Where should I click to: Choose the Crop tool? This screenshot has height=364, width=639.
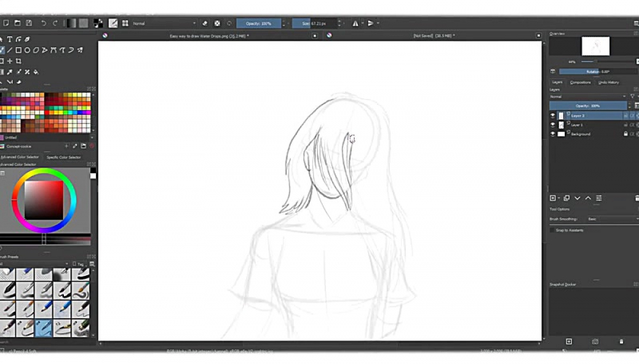point(19,61)
